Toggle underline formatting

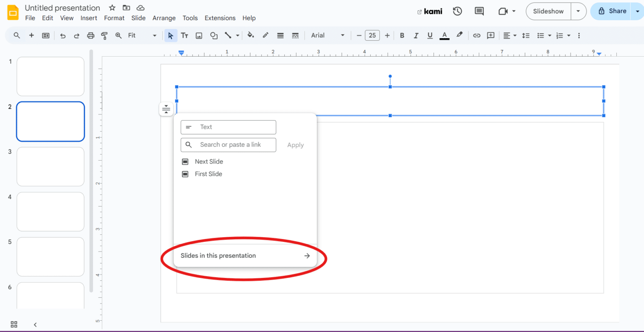(429, 35)
